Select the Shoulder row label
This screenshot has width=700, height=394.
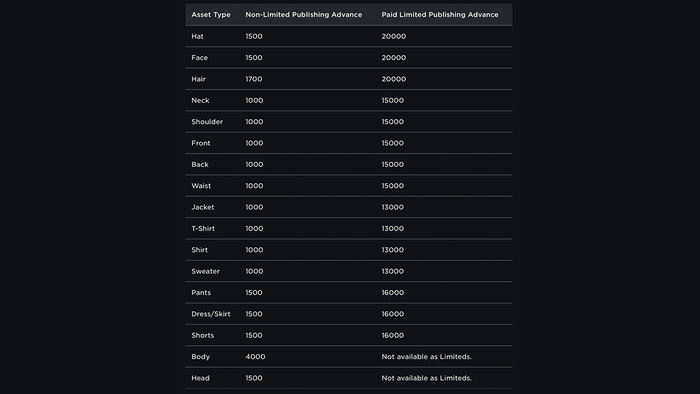(x=207, y=122)
